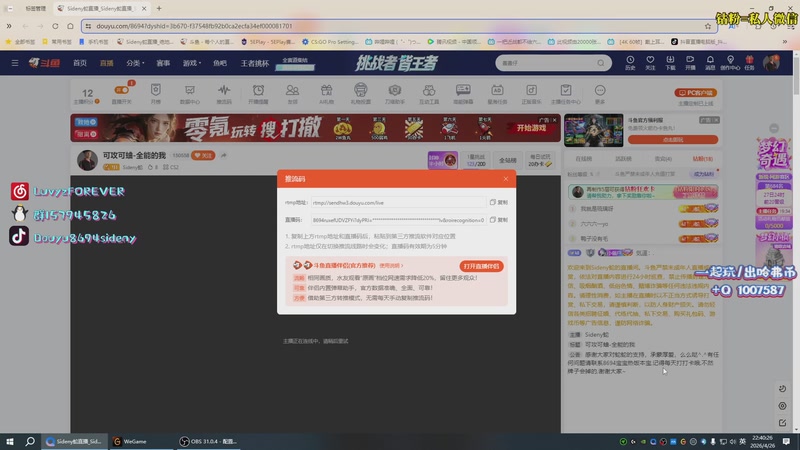Go to 直播 in navigation
Image resolution: width=800 pixels, height=450 pixels.
coord(107,63)
